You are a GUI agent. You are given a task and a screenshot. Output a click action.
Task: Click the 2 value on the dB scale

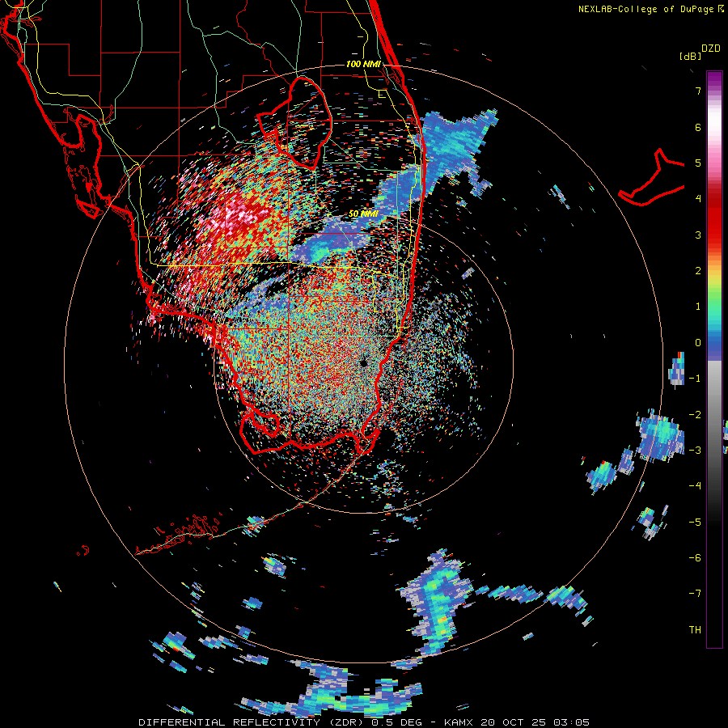tap(698, 271)
